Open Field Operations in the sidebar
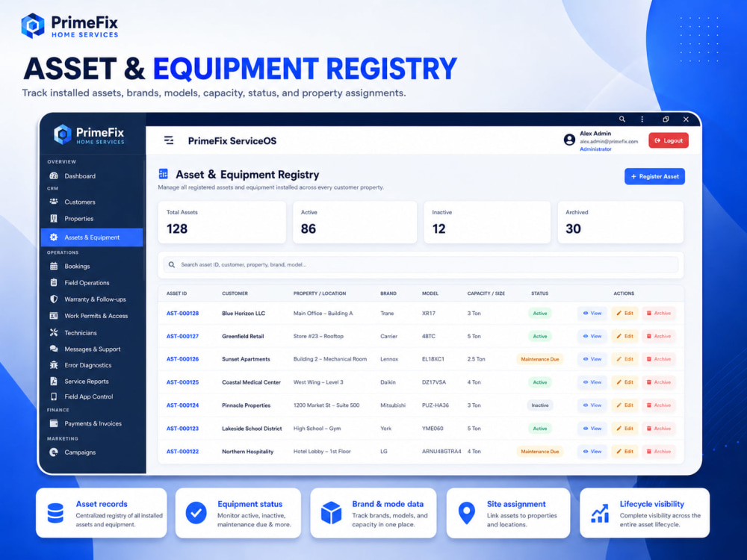This screenshot has width=747, height=560. point(87,282)
